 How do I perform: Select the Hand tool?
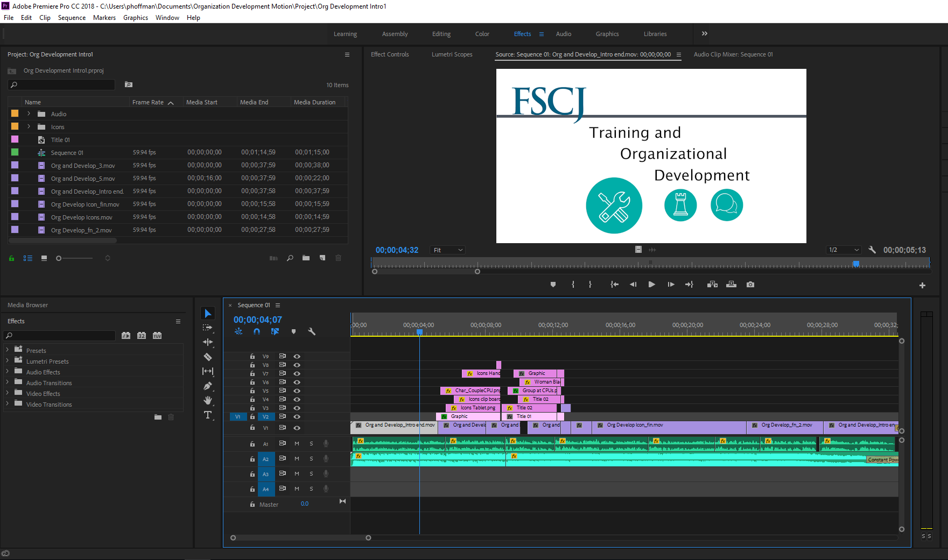coord(208,400)
